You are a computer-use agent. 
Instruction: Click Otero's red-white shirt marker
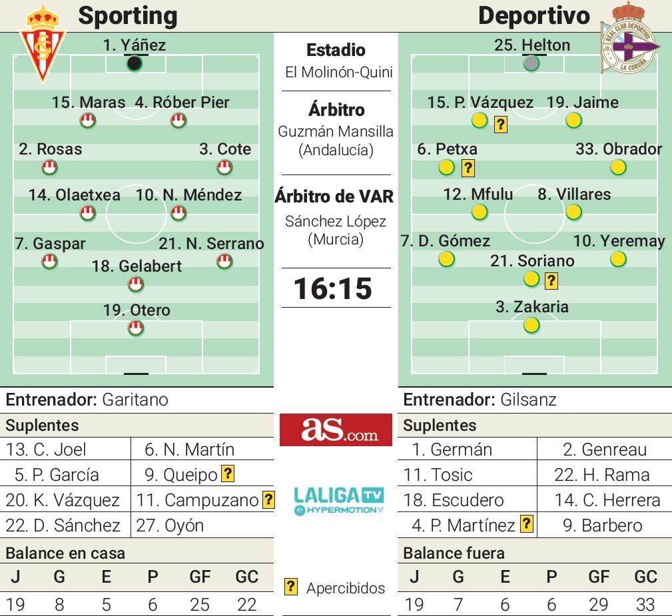(x=136, y=328)
